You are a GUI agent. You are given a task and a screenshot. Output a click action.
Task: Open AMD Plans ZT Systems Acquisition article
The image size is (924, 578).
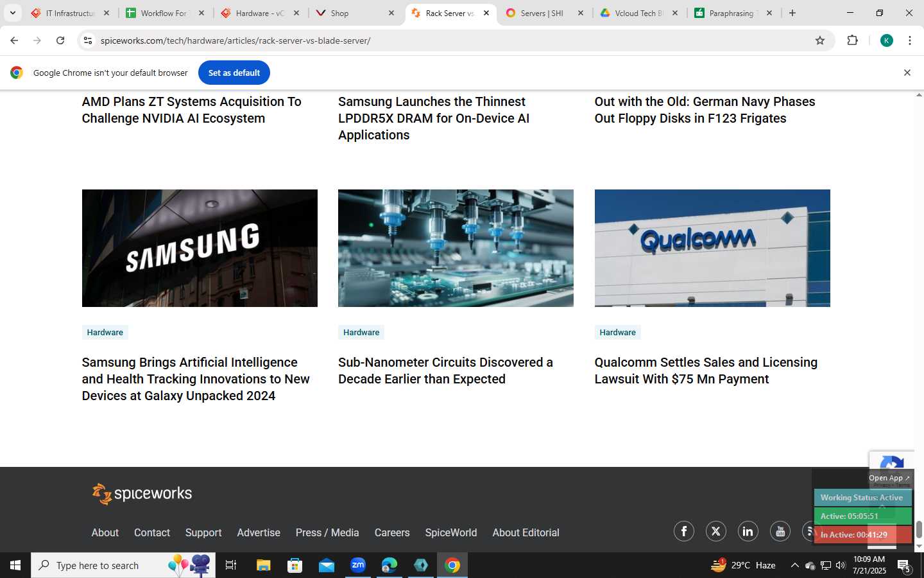(192, 110)
